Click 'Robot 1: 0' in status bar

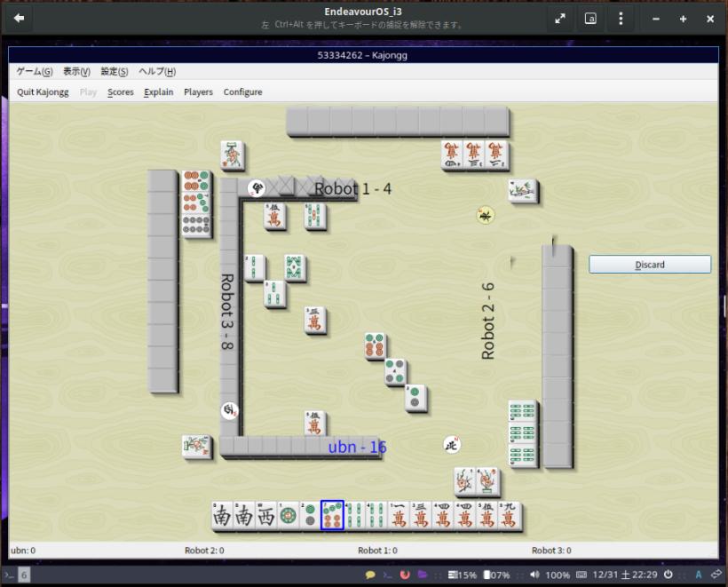tap(377, 551)
